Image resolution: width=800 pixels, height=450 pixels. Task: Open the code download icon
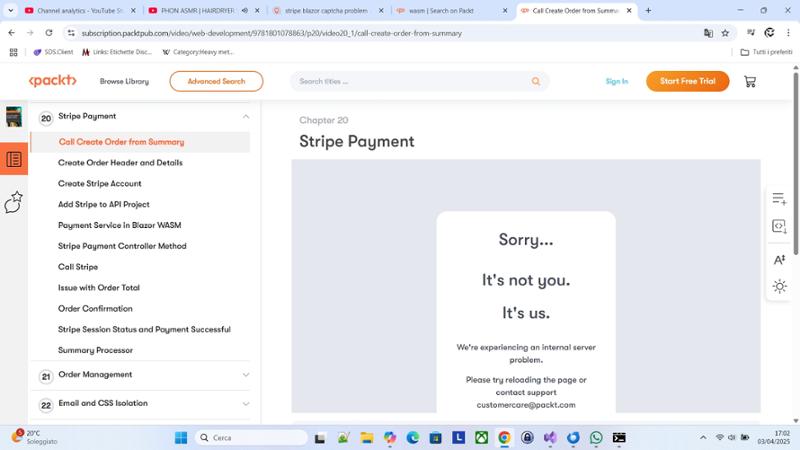[779, 226]
